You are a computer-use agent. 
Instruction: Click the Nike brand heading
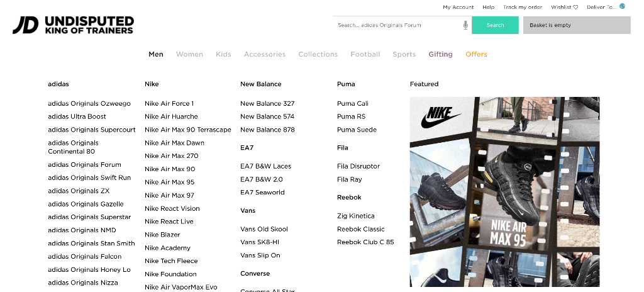click(152, 84)
